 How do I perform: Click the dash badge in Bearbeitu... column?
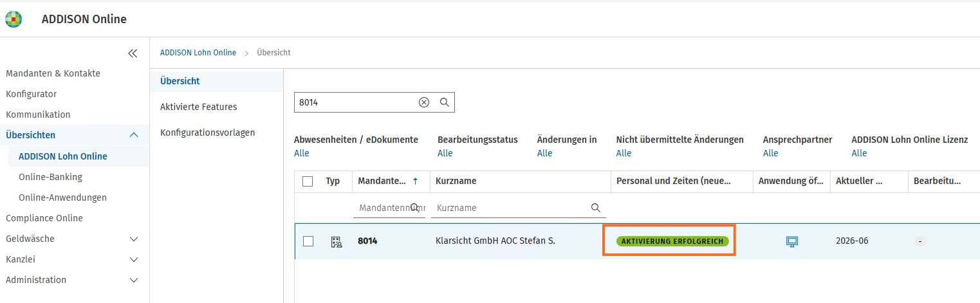[x=921, y=241]
